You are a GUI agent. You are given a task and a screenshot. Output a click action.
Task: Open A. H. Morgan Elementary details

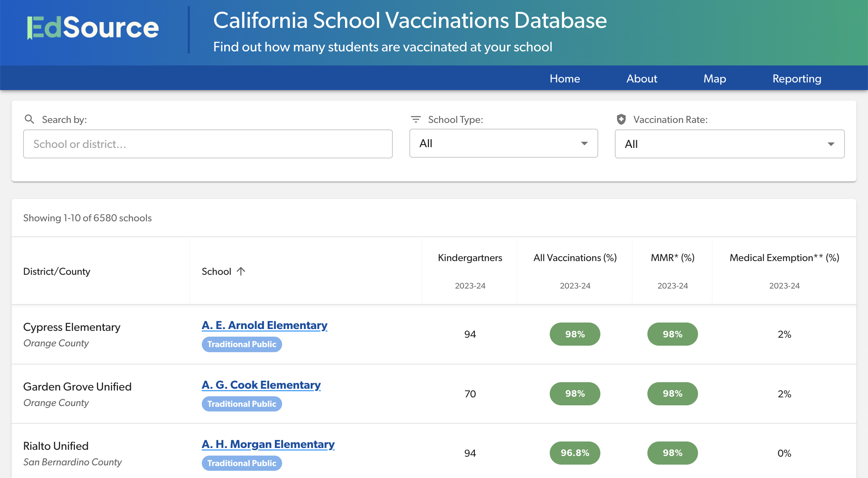pos(268,444)
